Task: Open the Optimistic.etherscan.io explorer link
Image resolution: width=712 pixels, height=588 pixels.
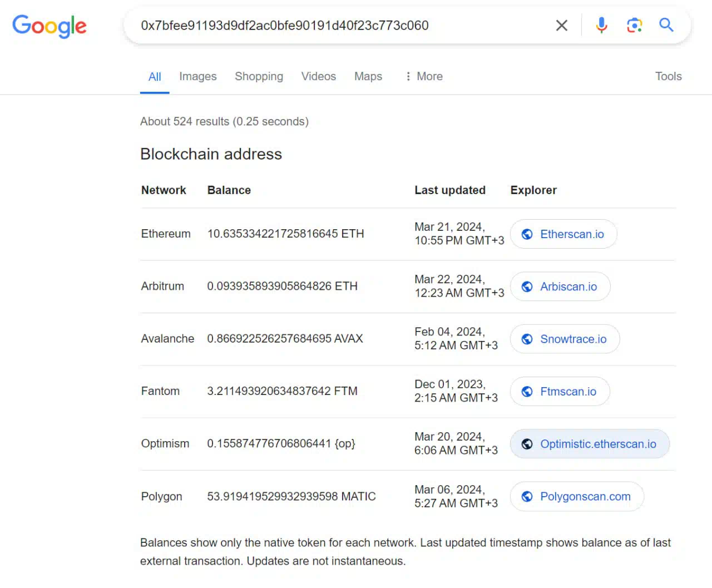Action: pyautogui.click(x=590, y=444)
